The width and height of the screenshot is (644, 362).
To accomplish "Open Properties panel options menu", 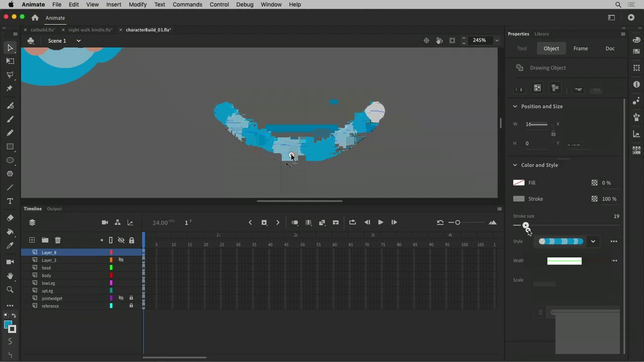I will point(623,34).
